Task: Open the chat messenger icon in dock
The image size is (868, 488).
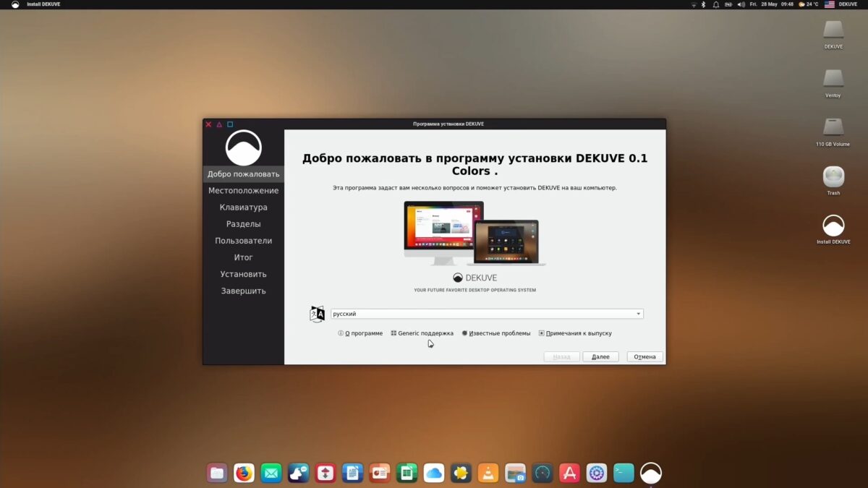Action: [299, 473]
